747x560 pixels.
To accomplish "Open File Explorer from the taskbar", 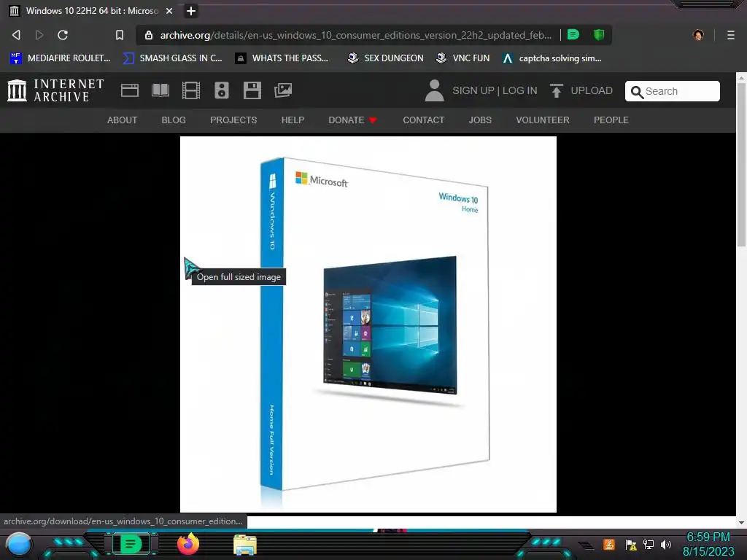I will coord(245,545).
